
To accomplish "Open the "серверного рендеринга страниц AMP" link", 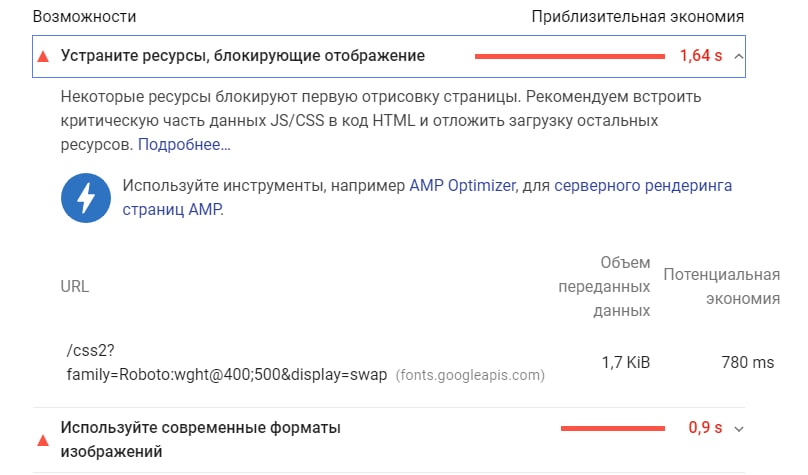I will tap(642, 186).
